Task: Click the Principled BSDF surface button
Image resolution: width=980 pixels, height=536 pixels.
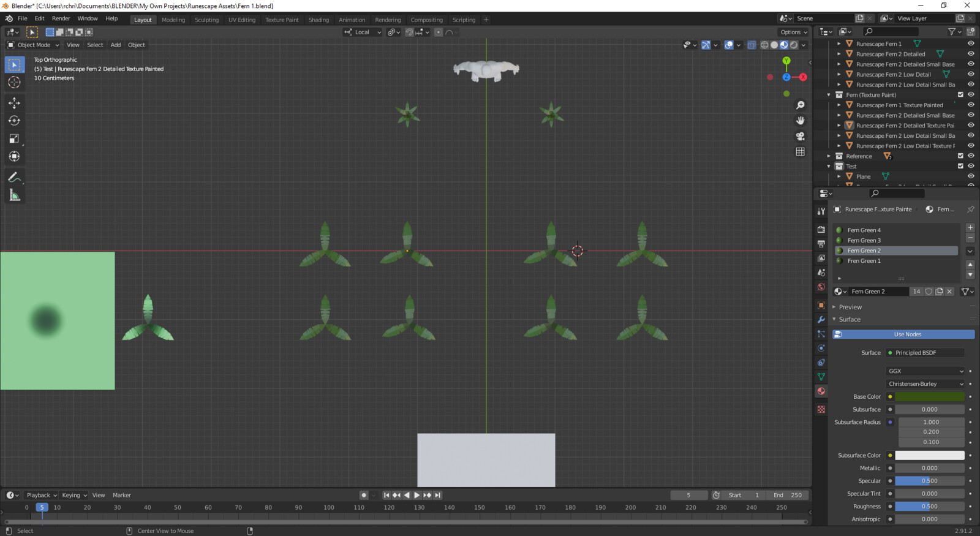Action: pos(925,353)
